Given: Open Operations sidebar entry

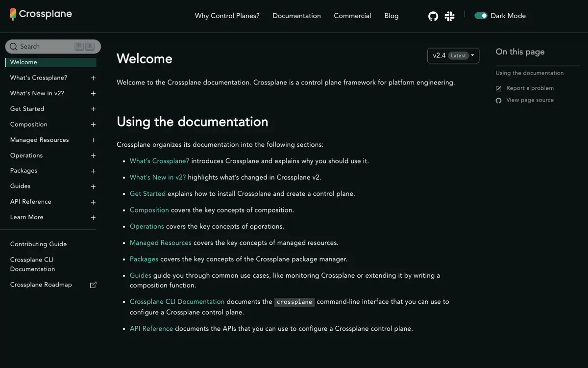Looking at the screenshot, I should pyautogui.click(x=26, y=156).
